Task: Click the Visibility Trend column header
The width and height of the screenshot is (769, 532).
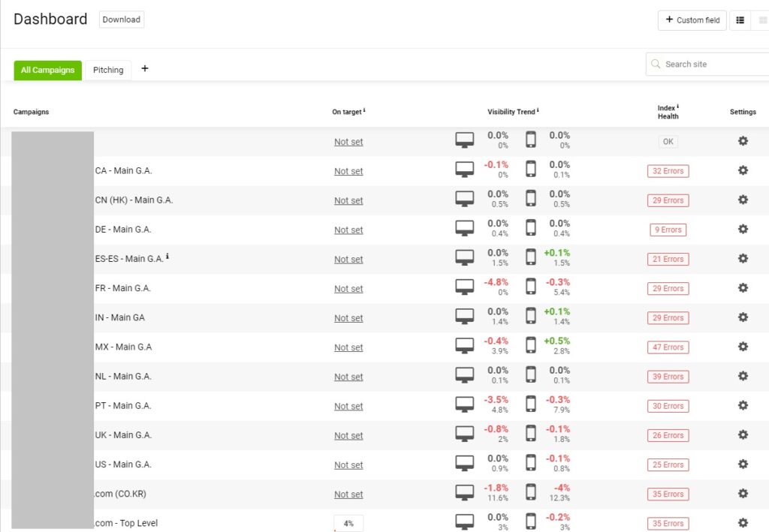Action: tap(511, 112)
